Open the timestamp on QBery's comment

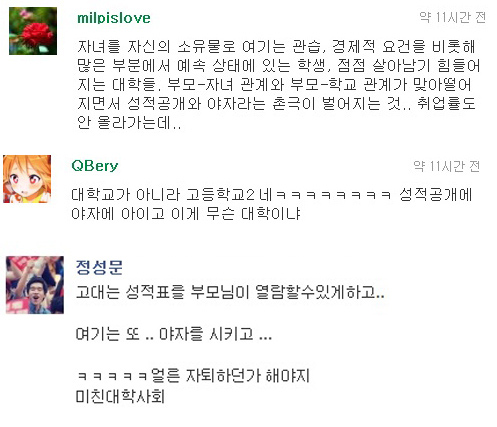click(x=447, y=166)
